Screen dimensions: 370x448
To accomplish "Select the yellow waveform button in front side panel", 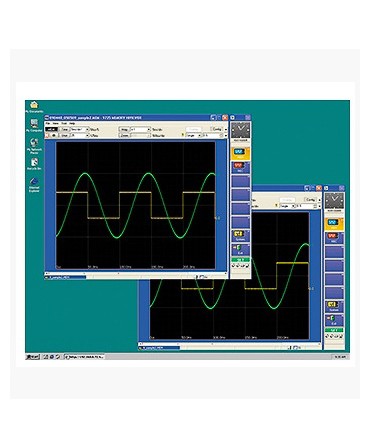I will click(x=240, y=153).
